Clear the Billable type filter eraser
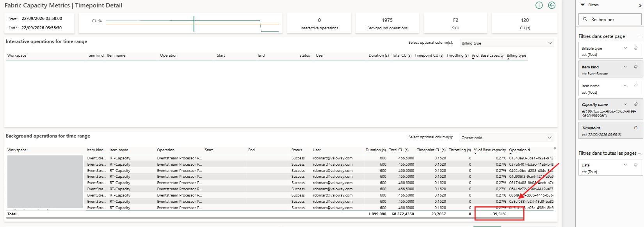The width and height of the screenshot is (644, 227). [636, 48]
